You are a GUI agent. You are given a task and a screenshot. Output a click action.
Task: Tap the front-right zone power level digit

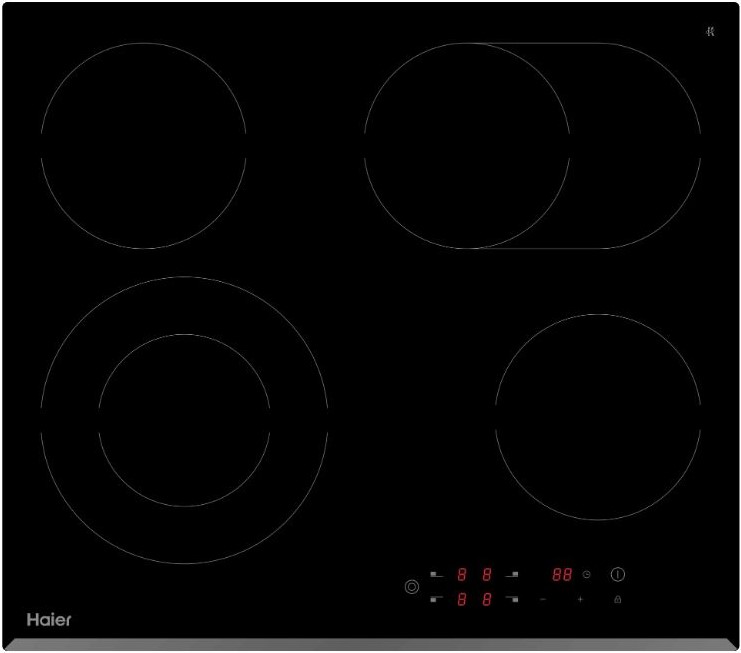coord(487,599)
